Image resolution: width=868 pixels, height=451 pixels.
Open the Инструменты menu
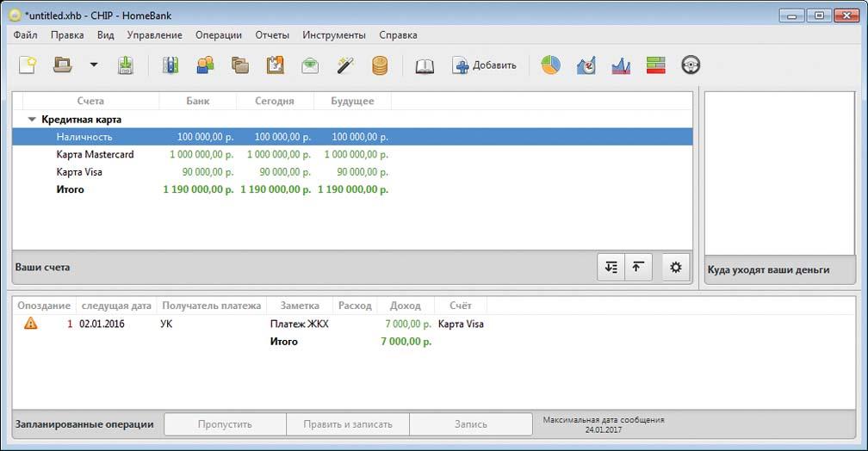pos(334,35)
